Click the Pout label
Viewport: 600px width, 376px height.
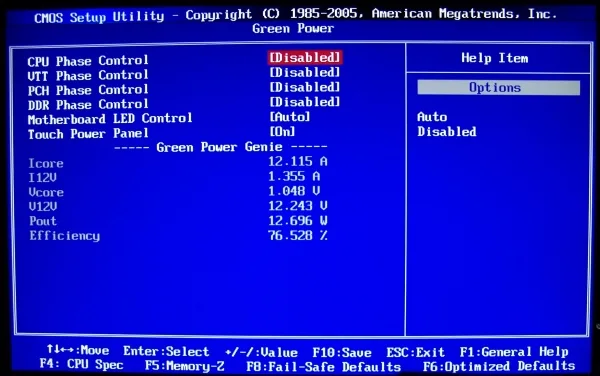coord(43,221)
